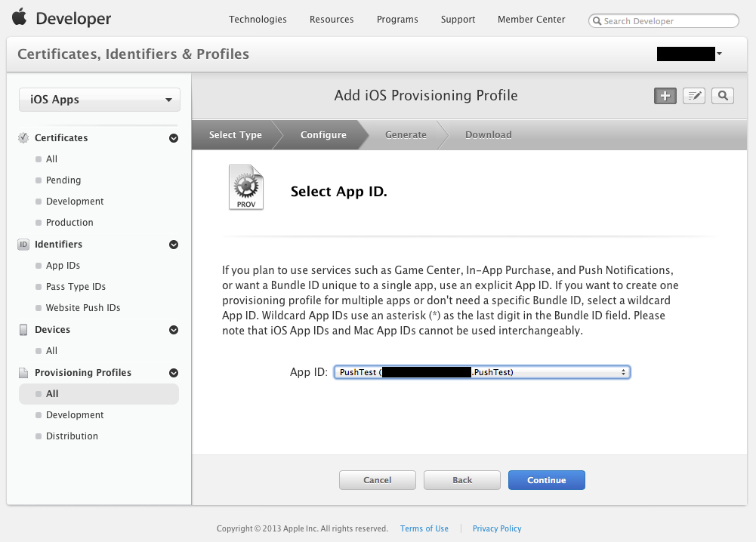Click the blue Continue button
This screenshot has height=542, width=756.
(546, 480)
